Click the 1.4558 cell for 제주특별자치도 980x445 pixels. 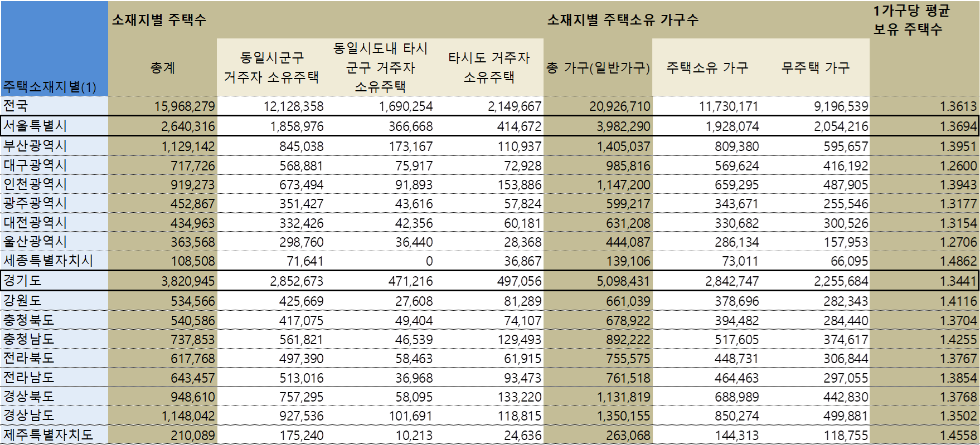(924, 435)
